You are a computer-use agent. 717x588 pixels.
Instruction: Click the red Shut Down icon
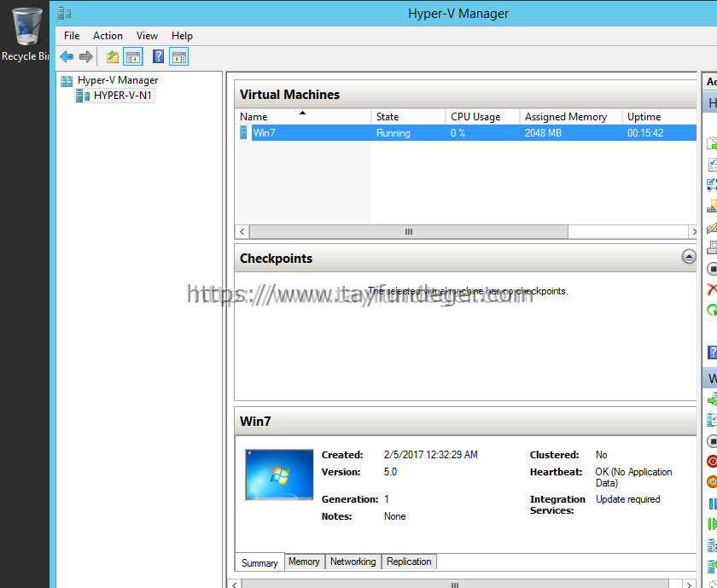point(712,462)
